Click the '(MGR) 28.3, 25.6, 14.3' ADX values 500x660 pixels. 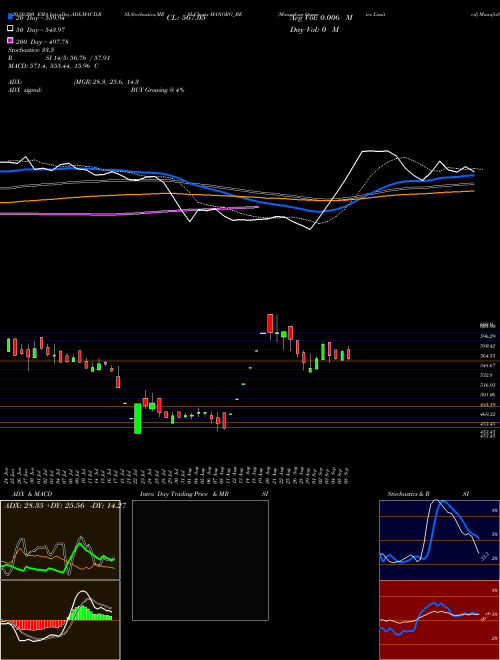click(x=106, y=82)
